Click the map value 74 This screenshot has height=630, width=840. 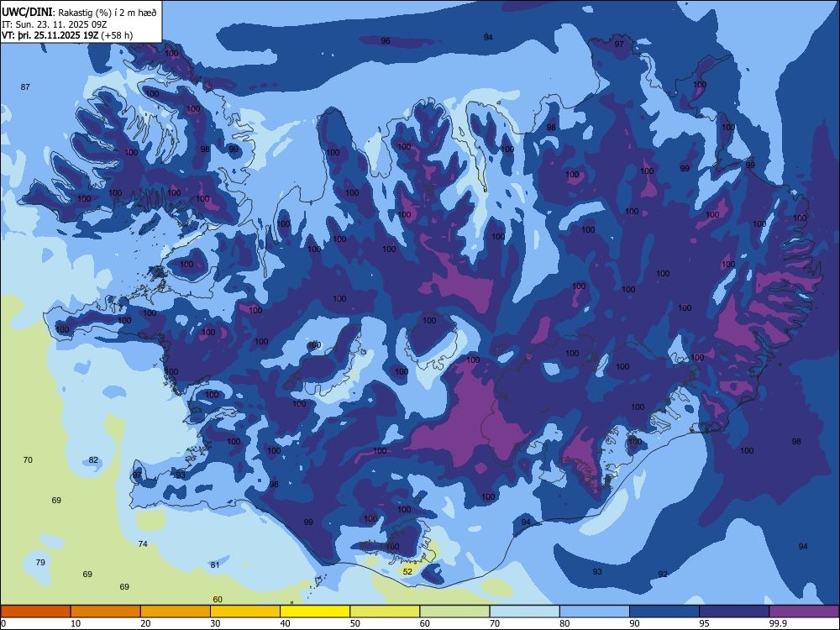click(x=143, y=543)
